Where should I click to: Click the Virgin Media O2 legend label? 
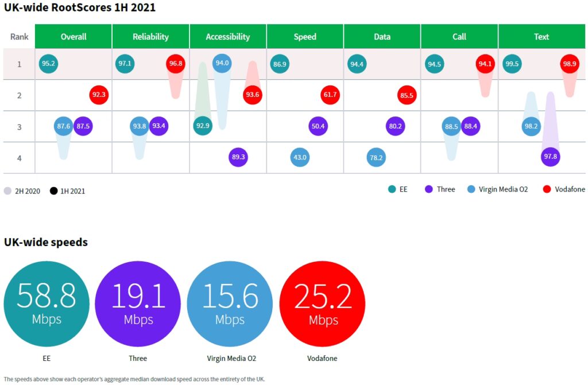(x=504, y=189)
